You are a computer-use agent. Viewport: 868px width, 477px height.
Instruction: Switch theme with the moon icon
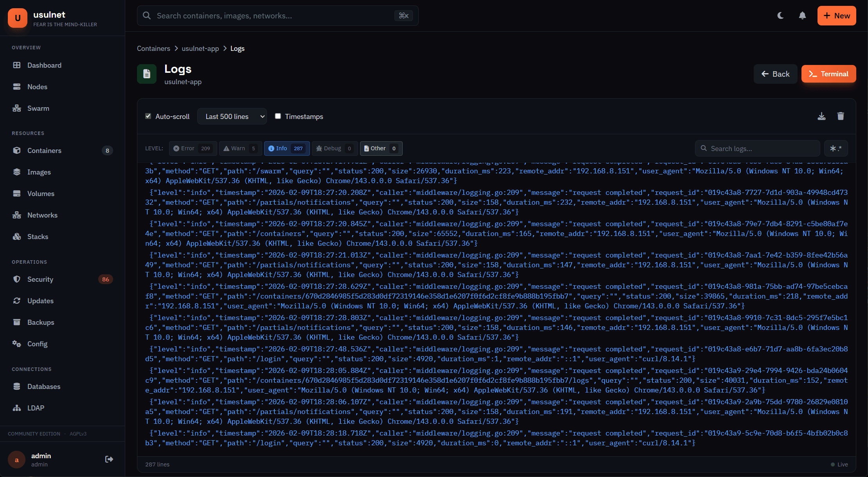click(x=780, y=16)
